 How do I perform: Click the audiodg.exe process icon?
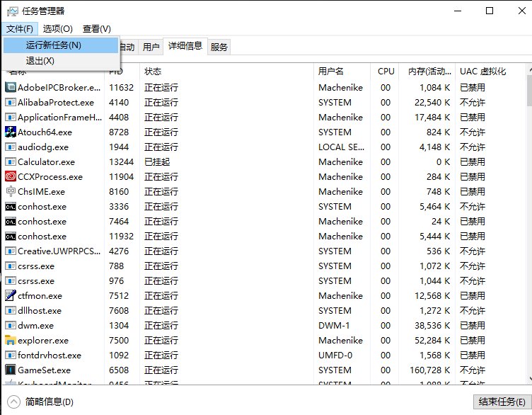pos(11,147)
